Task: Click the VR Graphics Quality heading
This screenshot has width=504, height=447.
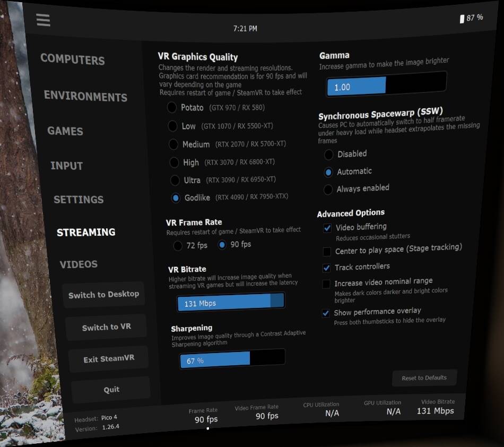Action: tap(198, 57)
